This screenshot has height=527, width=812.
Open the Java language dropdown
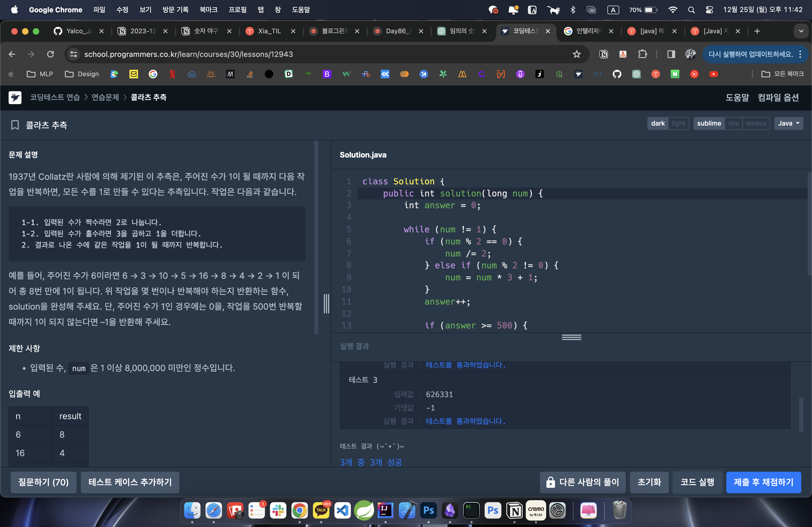click(788, 123)
